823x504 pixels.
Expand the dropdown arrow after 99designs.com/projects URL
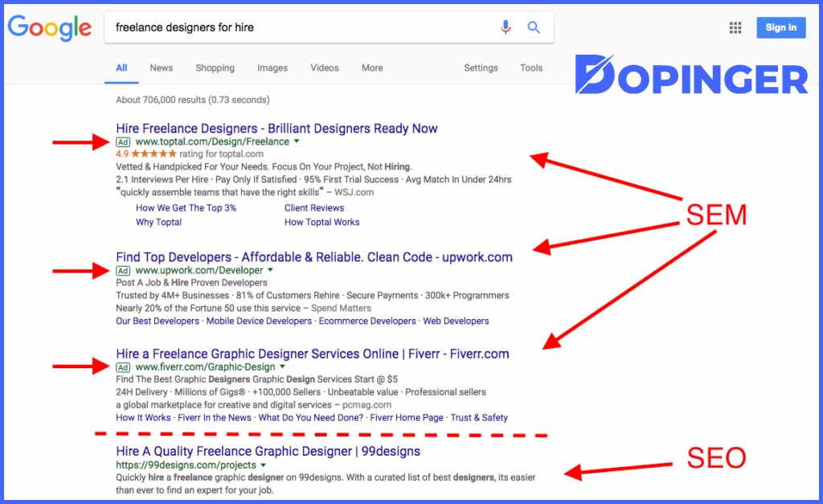[264, 465]
